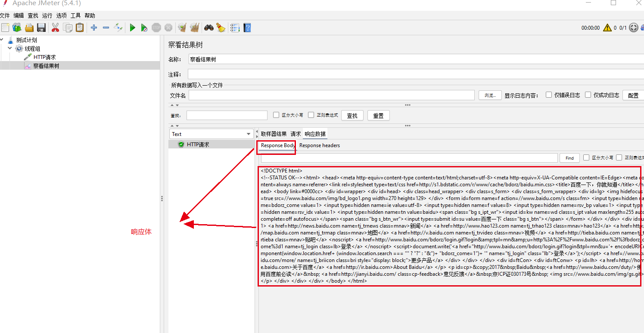Image resolution: width=644 pixels, height=333 pixels.
Task: Collapse the 线程组 tree node
Action: [x=10, y=48]
